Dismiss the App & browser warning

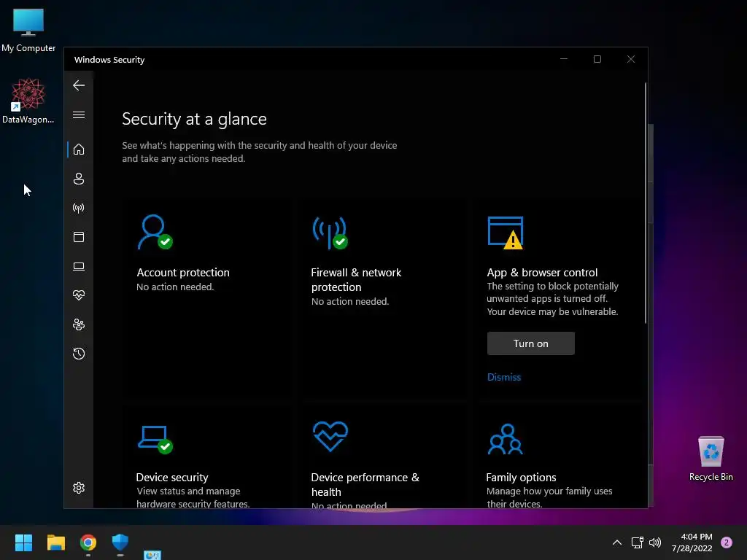point(503,377)
